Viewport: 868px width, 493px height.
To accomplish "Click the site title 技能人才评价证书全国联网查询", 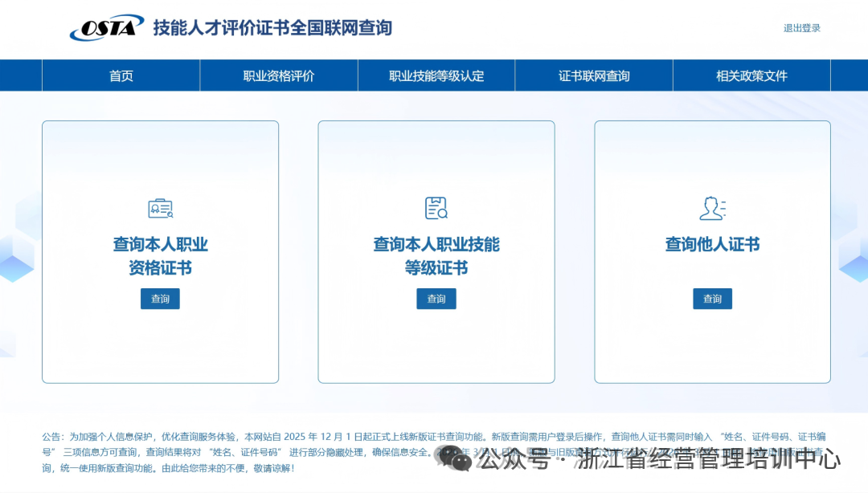I will tap(273, 27).
